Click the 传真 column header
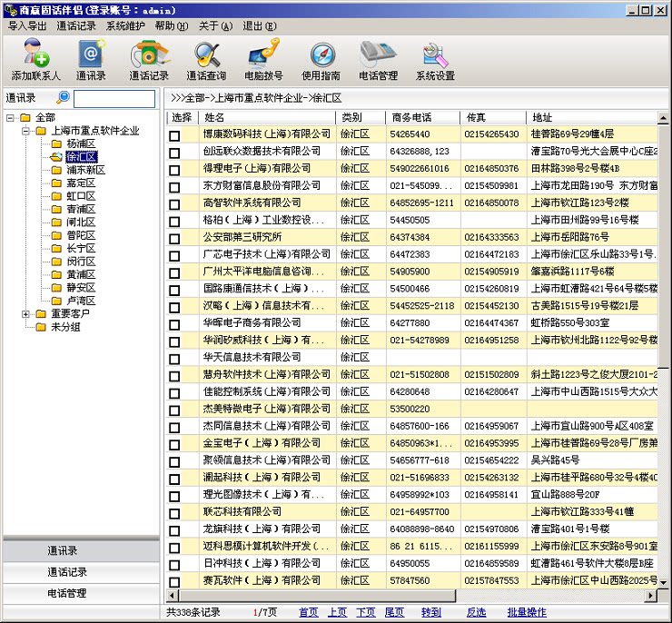Viewport: 672px width, 623px height. coord(493,117)
